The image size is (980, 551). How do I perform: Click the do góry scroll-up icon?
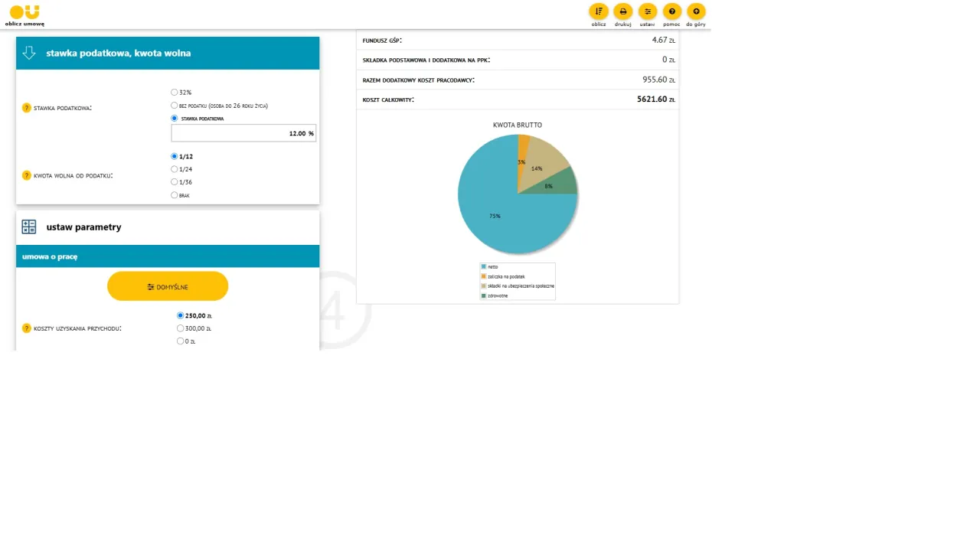click(x=695, y=11)
